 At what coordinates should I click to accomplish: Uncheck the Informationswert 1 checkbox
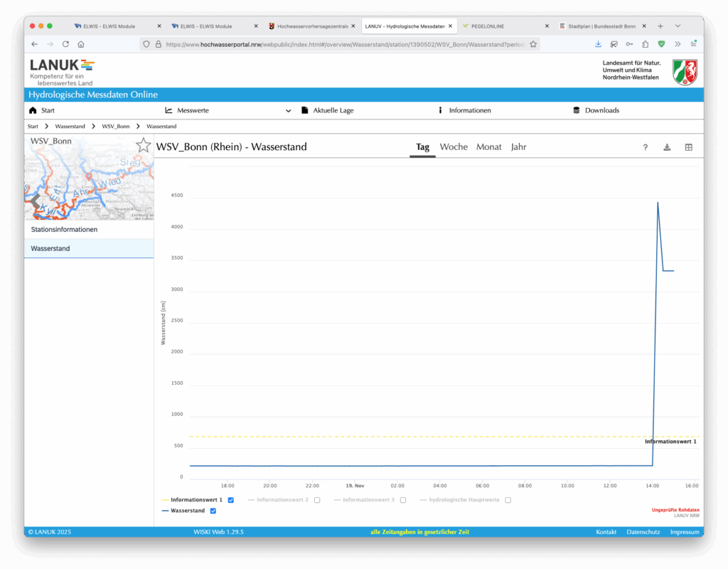click(231, 500)
